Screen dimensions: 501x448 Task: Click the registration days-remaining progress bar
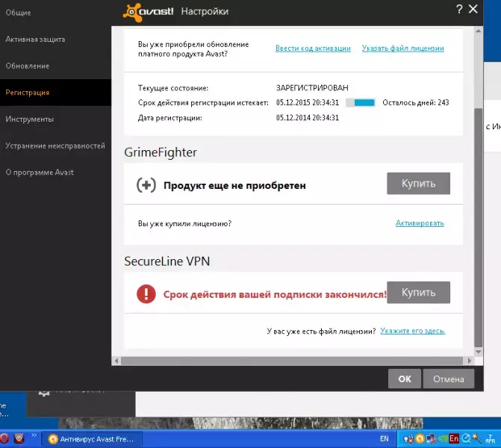(361, 102)
